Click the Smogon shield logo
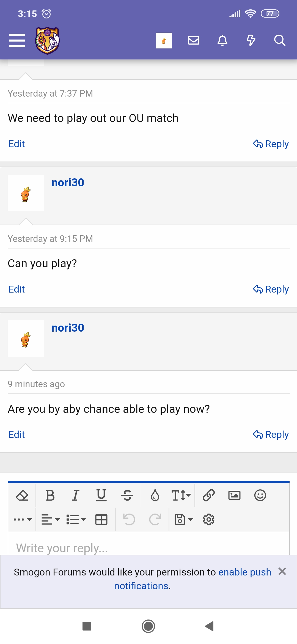Image resolution: width=297 pixels, height=644 pixels. 47,40
